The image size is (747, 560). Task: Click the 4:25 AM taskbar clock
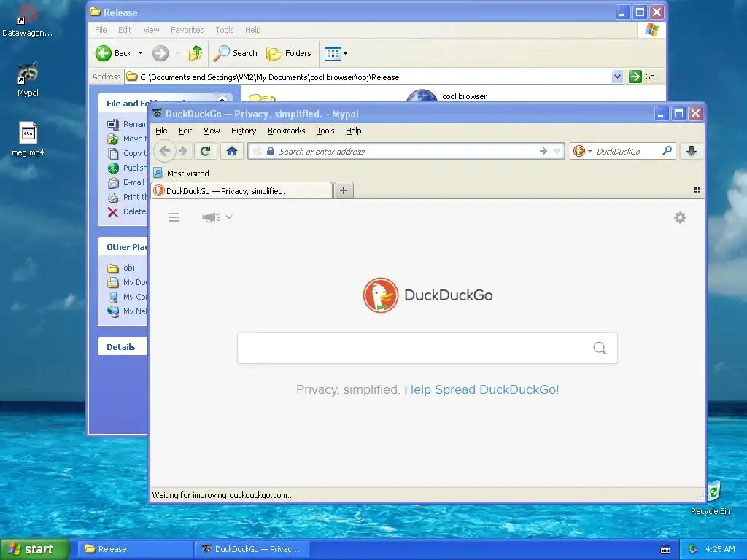[x=720, y=549]
